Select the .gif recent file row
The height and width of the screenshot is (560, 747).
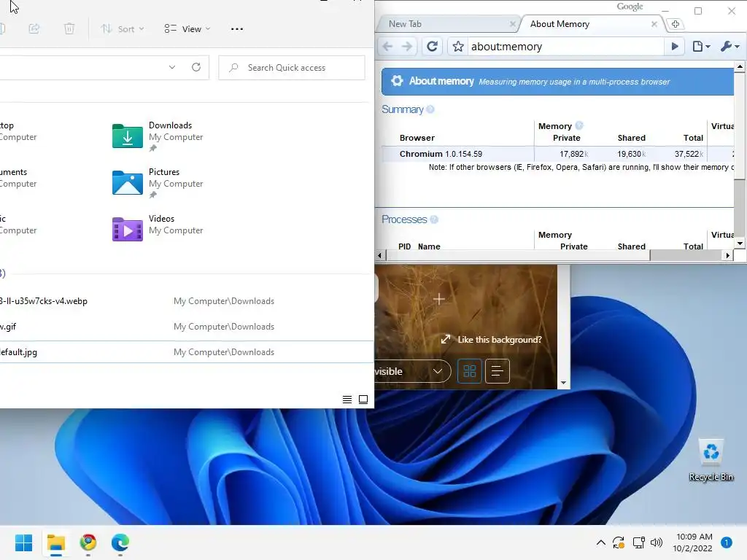(x=186, y=327)
